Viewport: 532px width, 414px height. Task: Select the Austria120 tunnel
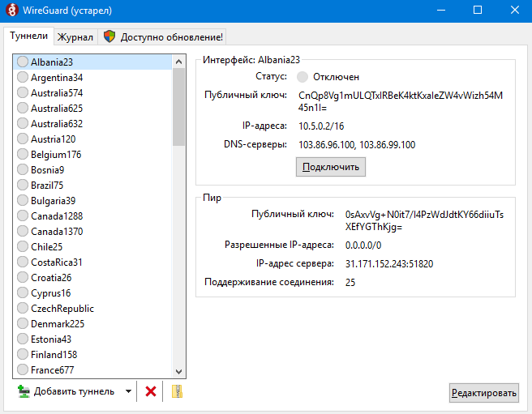[92, 139]
